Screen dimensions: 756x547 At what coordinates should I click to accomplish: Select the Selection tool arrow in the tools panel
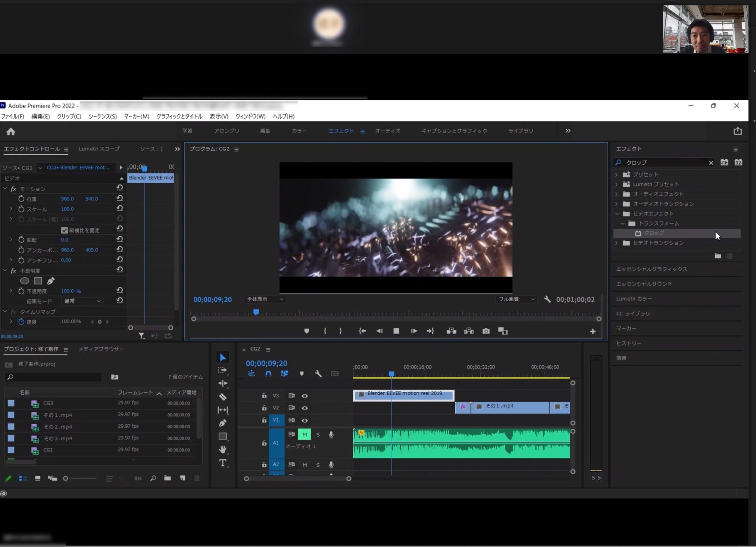223,357
